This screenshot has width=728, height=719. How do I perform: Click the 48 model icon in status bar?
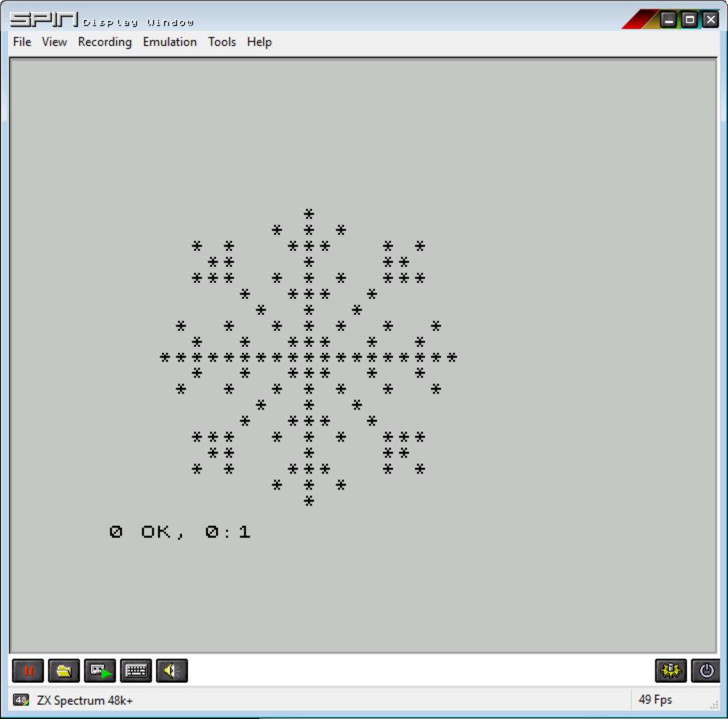pos(21,700)
